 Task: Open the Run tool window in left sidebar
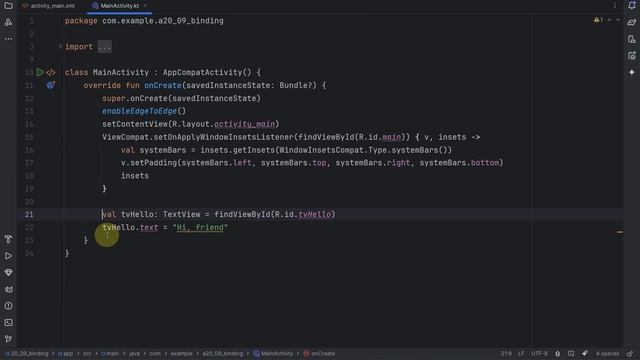[x=8, y=256]
